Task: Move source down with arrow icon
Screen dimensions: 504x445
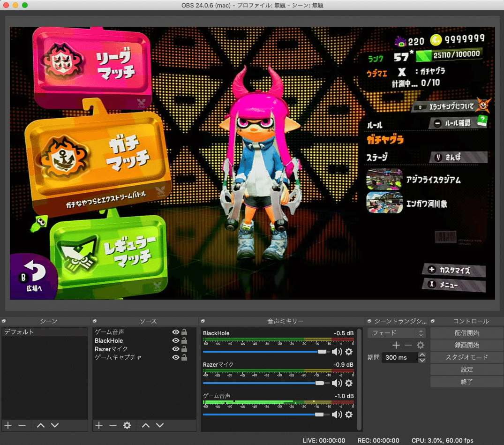Action: click(x=160, y=425)
